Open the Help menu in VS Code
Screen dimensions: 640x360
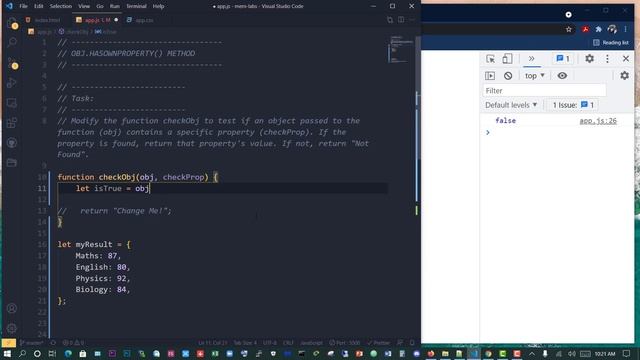point(158,6)
